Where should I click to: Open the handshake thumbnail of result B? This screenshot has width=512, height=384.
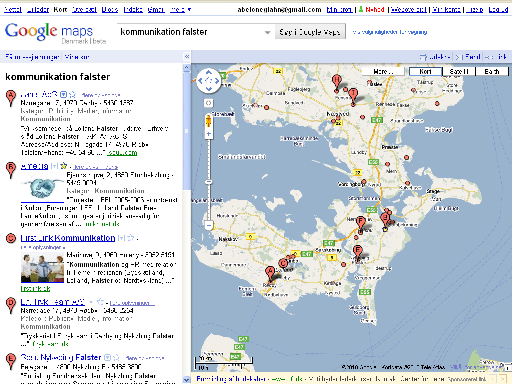42,189
